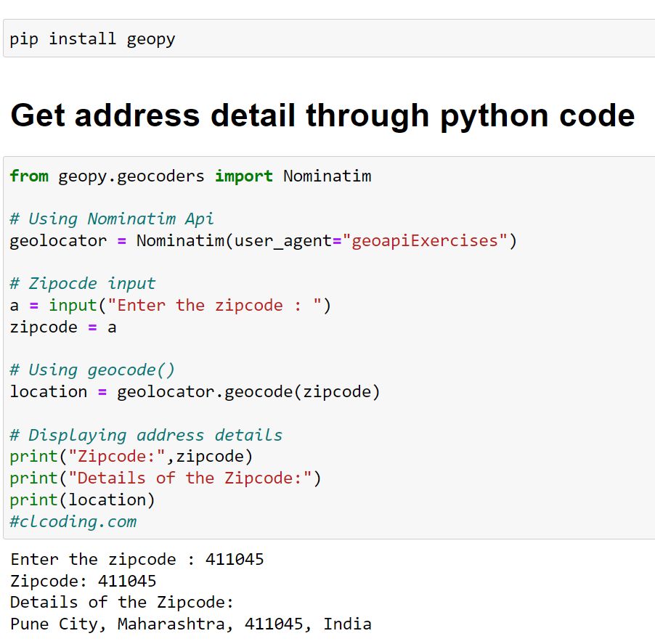Image resolution: width=655 pixels, height=644 pixels.
Task: Click the '# Using Nominatim Api' comment
Action: 112,219
